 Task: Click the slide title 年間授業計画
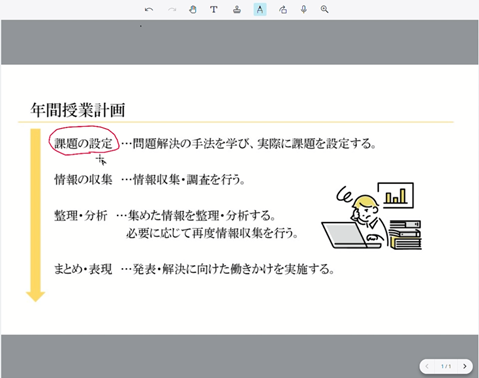(x=78, y=110)
